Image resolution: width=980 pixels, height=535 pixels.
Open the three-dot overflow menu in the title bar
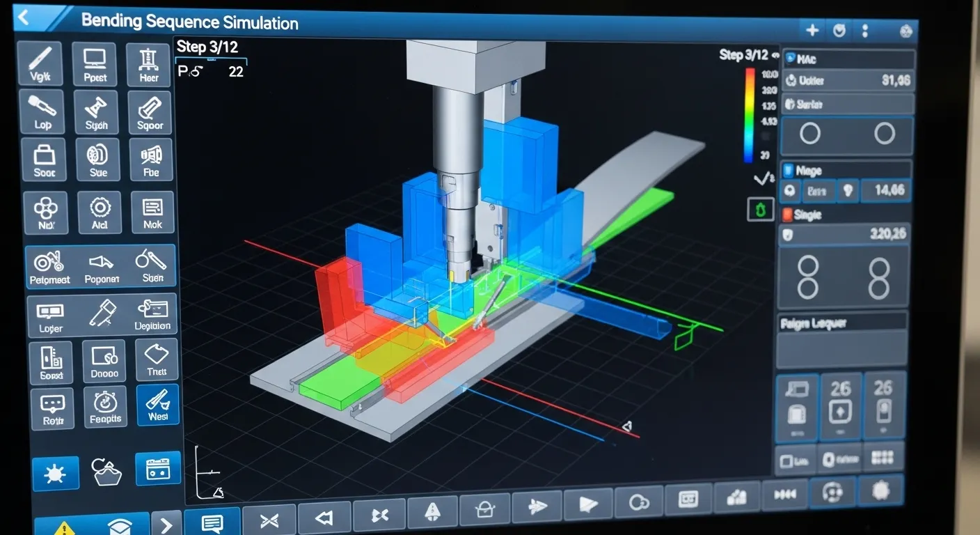coord(865,31)
